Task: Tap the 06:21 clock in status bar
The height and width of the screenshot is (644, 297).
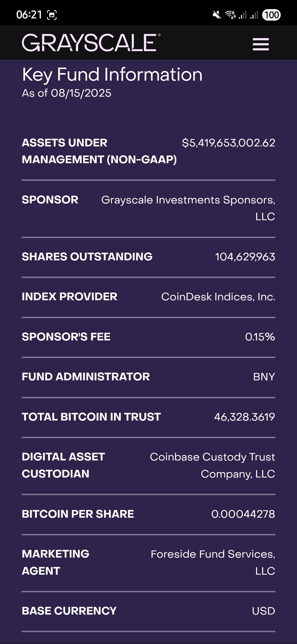Action: coord(29,15)
